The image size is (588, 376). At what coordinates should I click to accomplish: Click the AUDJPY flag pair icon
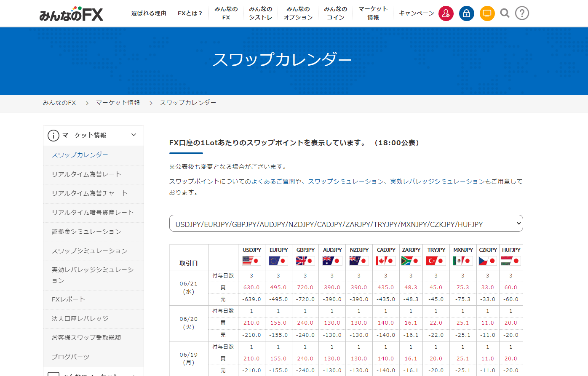[x=332, y=261]
